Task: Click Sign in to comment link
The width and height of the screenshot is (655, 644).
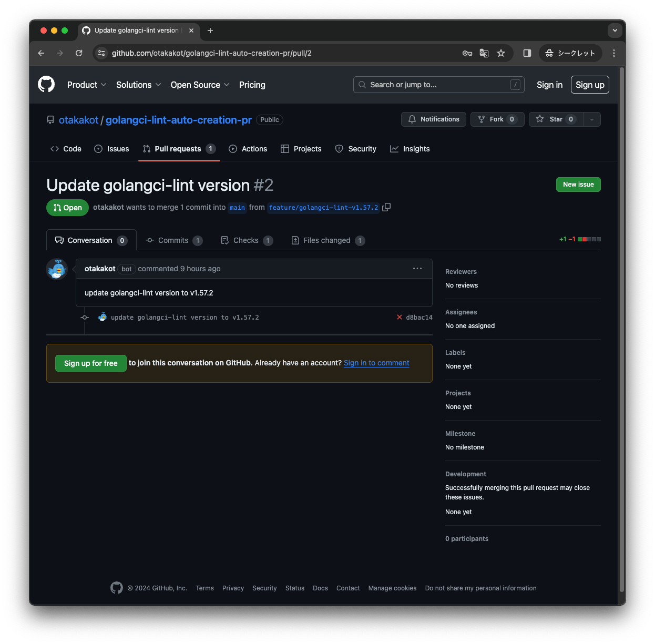Action: (x=376, y=363)
